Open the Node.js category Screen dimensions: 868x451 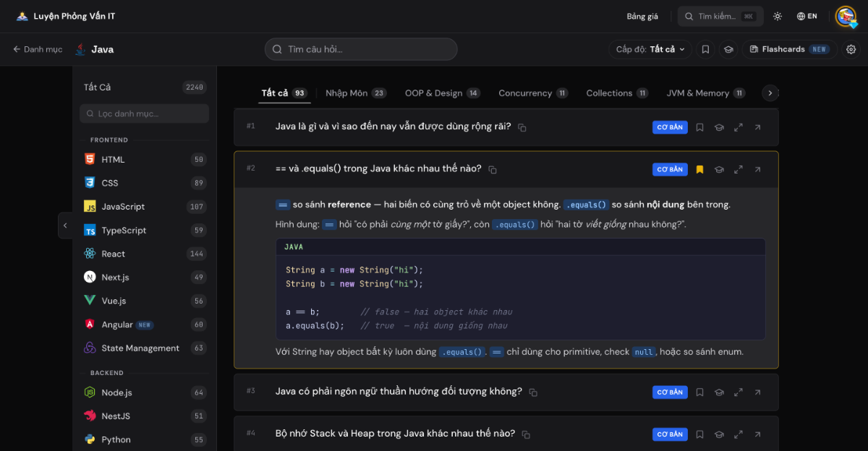[144, 392]
